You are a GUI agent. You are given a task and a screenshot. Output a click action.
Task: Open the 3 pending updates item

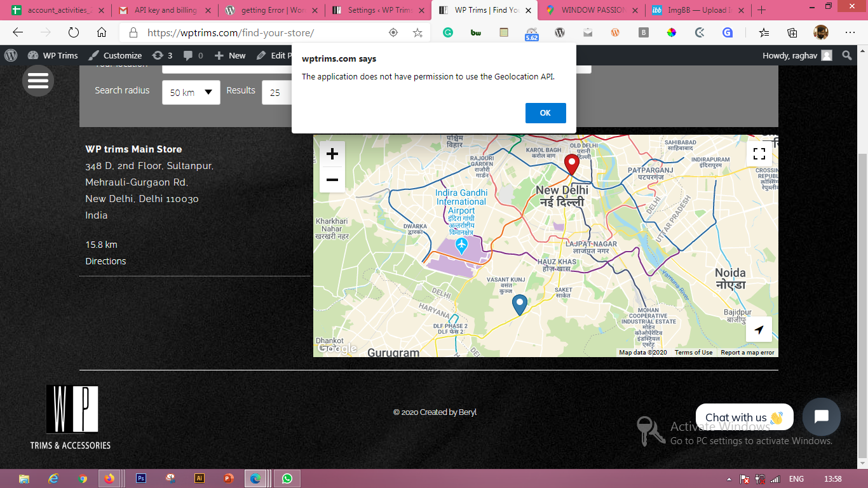163,55
